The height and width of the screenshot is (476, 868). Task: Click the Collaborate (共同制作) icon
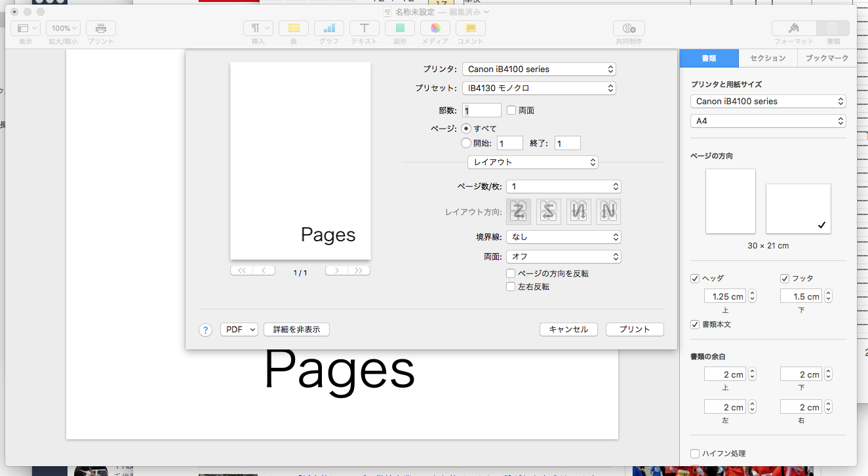[x=629, y=28]
